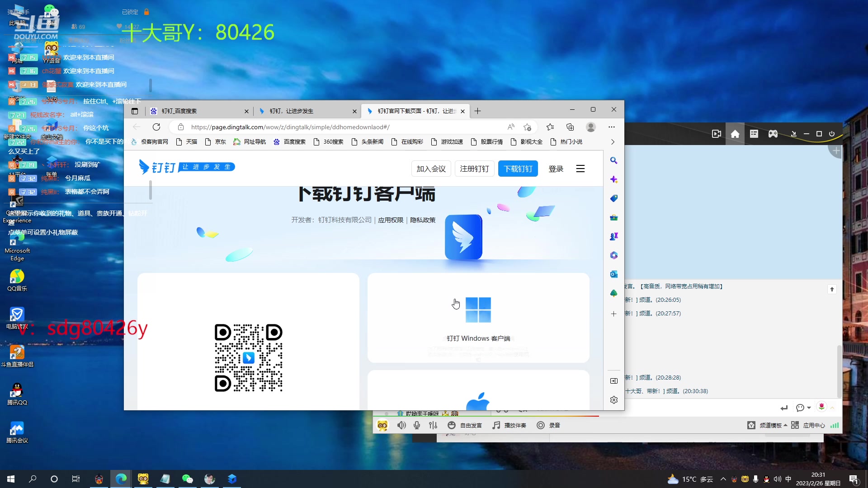Click the 播放伴奏 accompaniment button

pos(509,425)
